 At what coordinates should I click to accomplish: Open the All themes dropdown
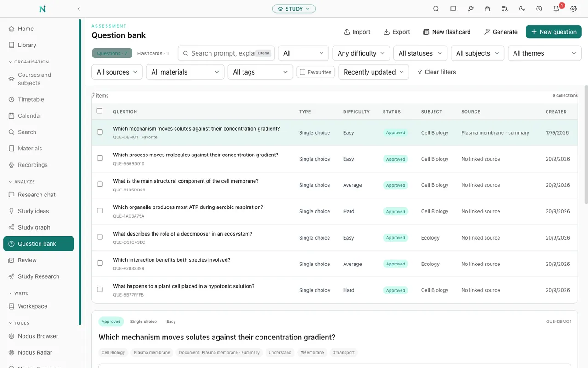click(545, 53)
